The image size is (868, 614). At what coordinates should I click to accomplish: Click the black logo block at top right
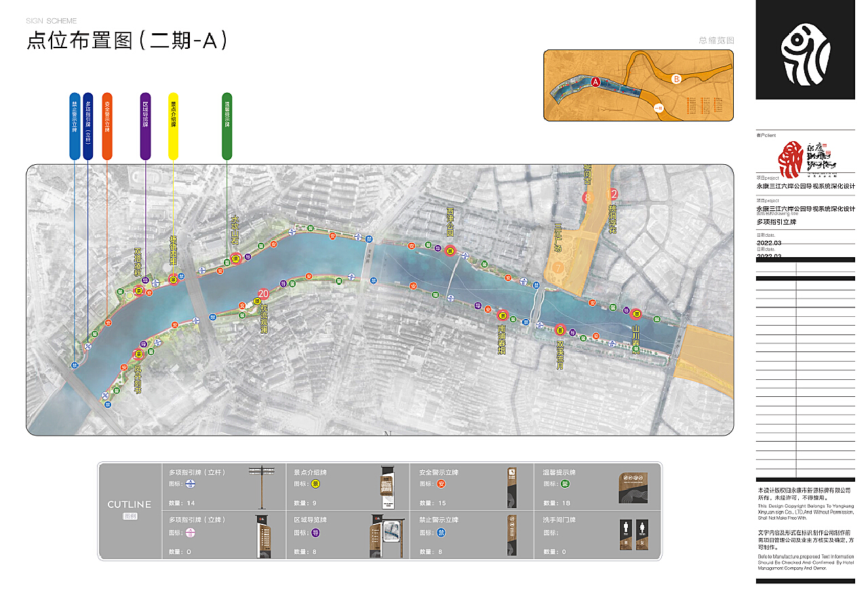tap(806, 50)
